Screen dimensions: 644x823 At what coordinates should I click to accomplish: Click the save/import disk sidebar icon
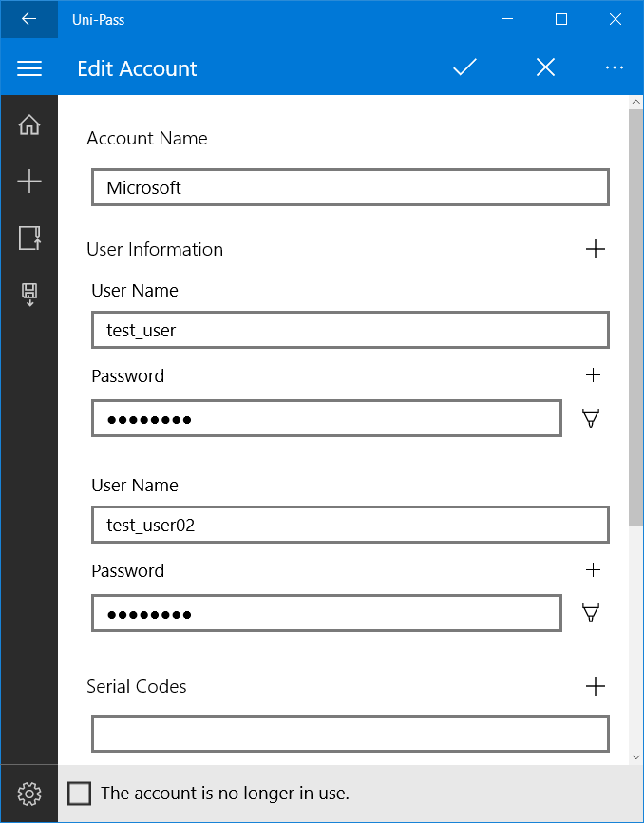[x=29, y=295]
